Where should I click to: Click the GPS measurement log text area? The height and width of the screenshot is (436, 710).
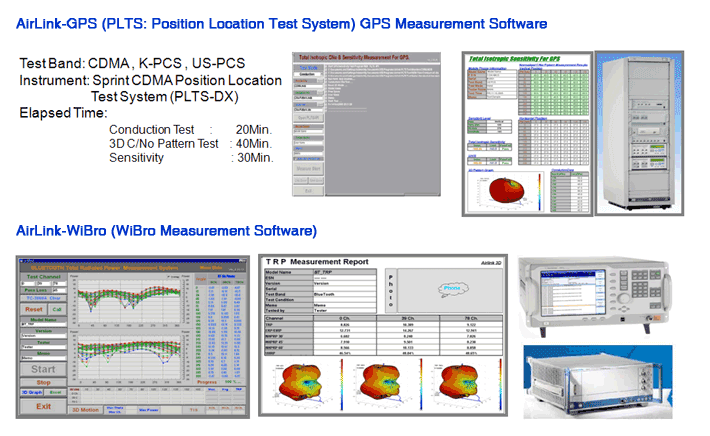(382, 128)
